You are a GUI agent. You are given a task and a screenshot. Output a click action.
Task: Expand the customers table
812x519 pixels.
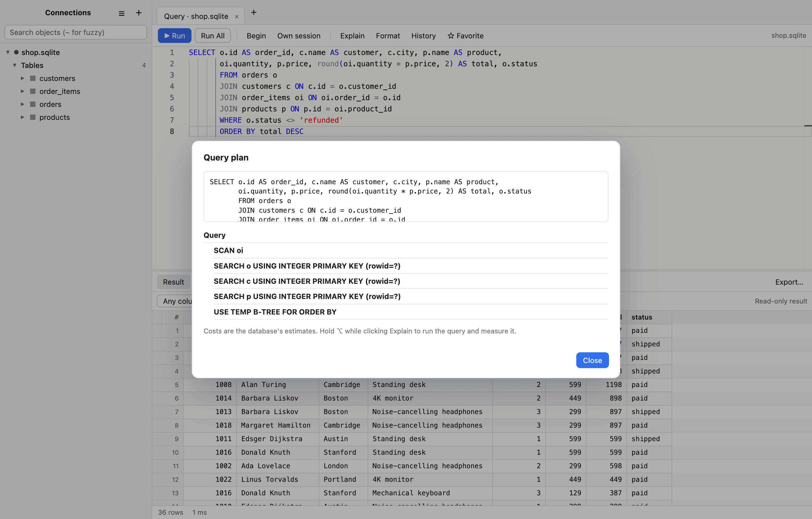coord(23,78)
